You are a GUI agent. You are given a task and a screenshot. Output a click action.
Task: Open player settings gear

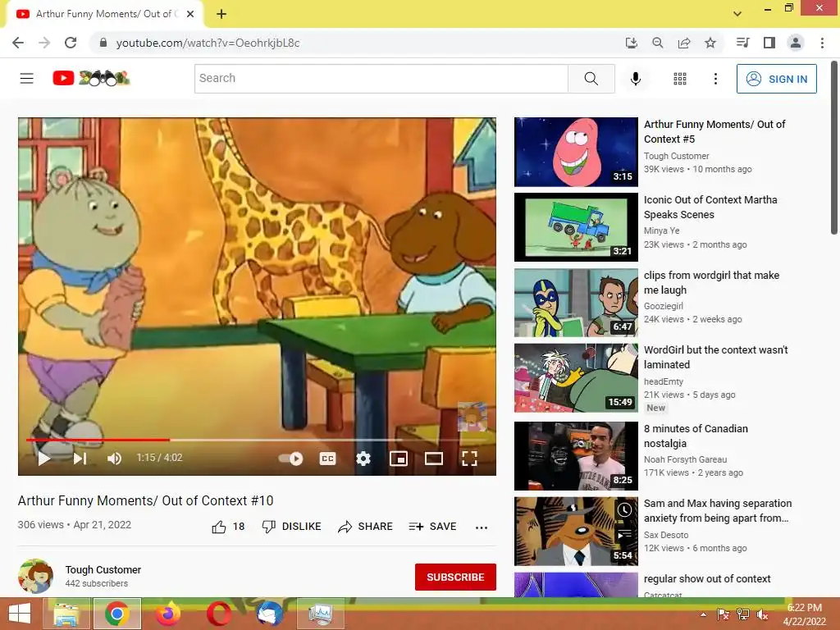coord(363,459)
